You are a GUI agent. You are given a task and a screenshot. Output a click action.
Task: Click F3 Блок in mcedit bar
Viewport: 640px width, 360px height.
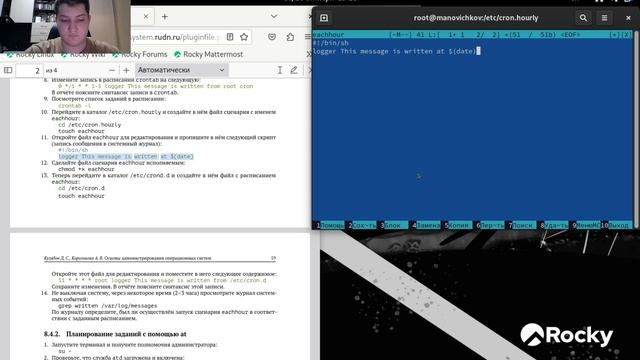pyautogui.click(x=394, y=225)
